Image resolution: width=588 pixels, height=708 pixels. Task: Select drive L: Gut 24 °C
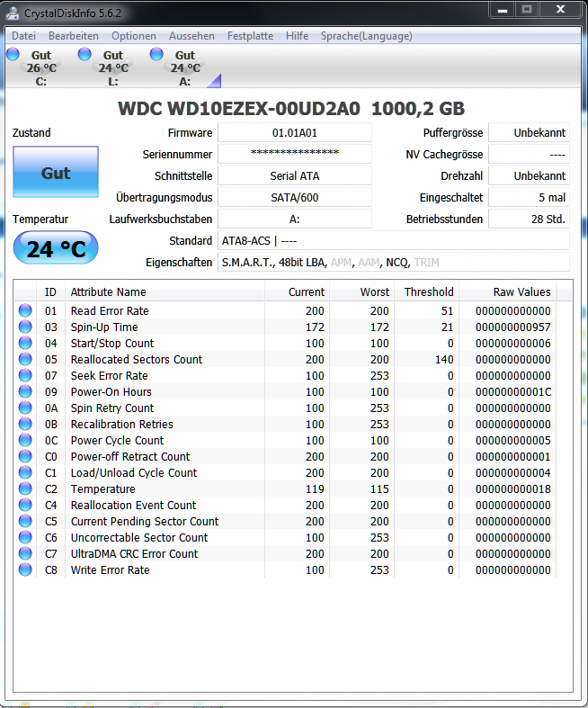112,67
